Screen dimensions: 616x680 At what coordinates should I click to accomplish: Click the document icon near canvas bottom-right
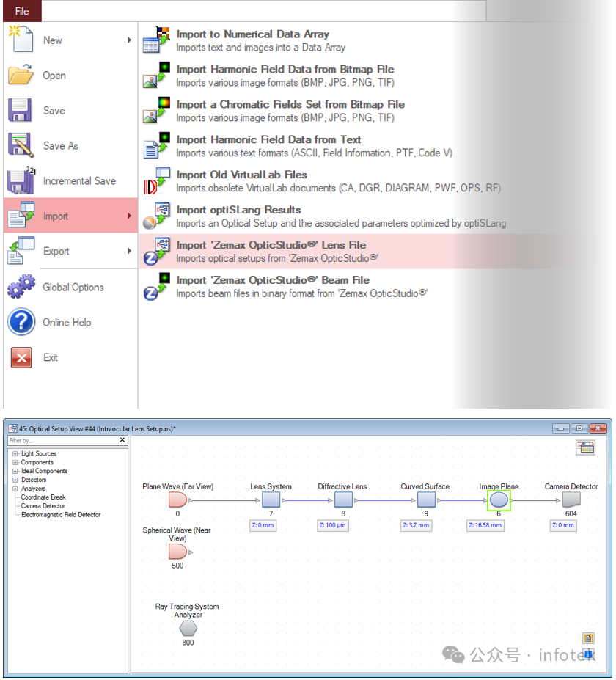(588, 638)
